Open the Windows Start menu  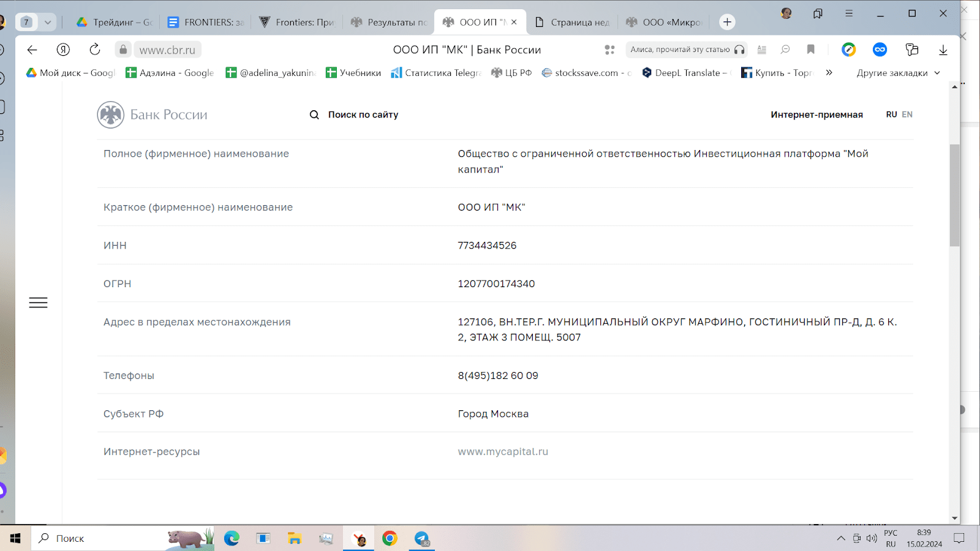tap(15, 538)
